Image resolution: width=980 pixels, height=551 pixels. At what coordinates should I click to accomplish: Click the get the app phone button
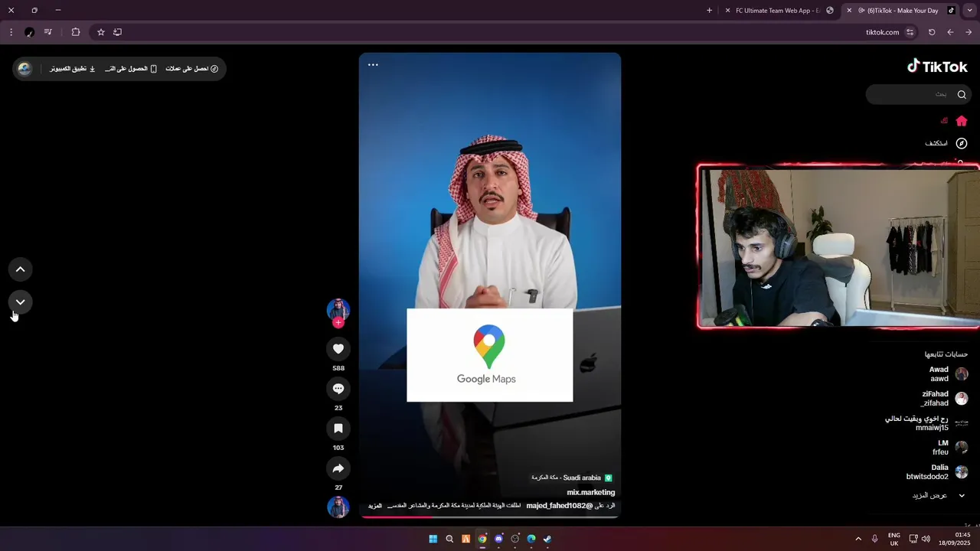[x=131, y=69]
